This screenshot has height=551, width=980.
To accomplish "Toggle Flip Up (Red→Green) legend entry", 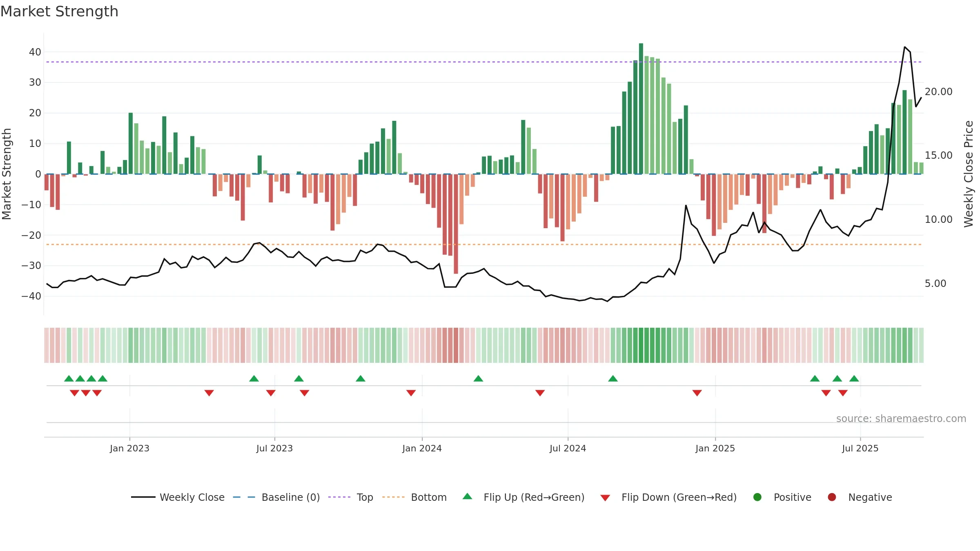I will pyautogui.click(x=523, y=497).
